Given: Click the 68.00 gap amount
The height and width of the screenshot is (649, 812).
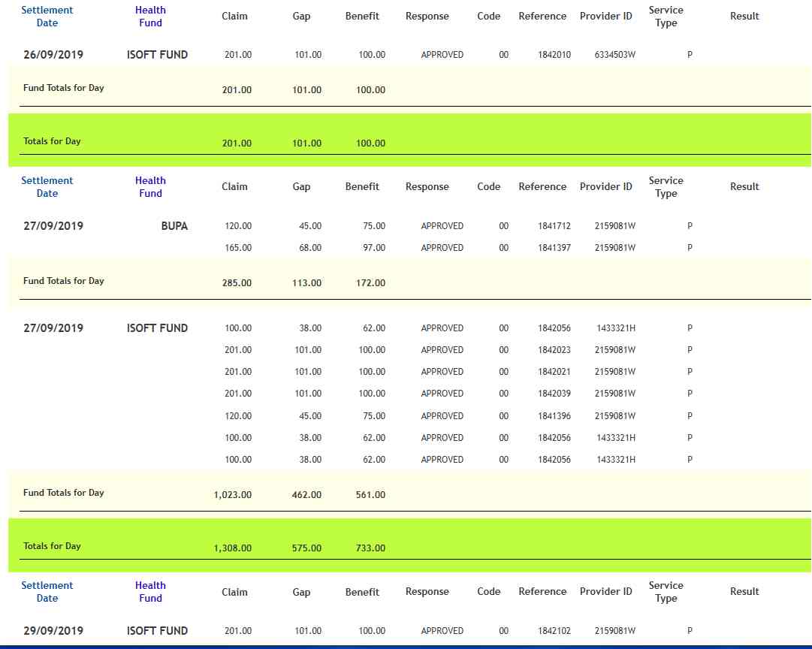Looking at the screenshot, I should point(310,248).
